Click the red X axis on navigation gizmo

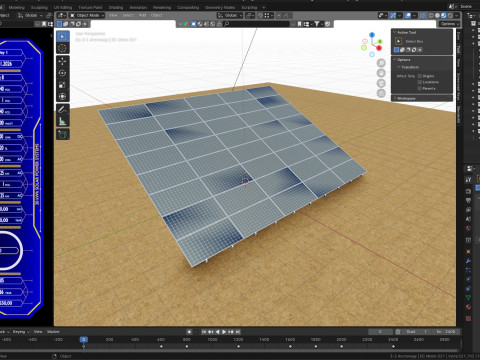[x=379, y=48]
